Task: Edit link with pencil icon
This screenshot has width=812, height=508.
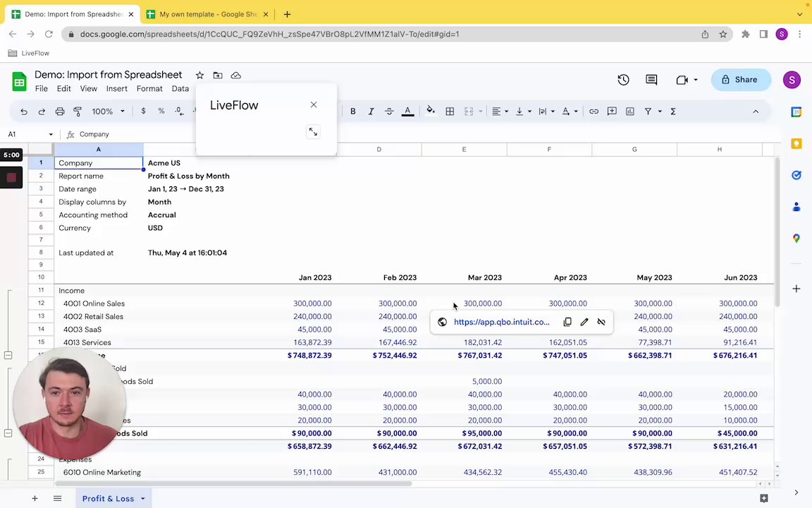Action: 584,322
